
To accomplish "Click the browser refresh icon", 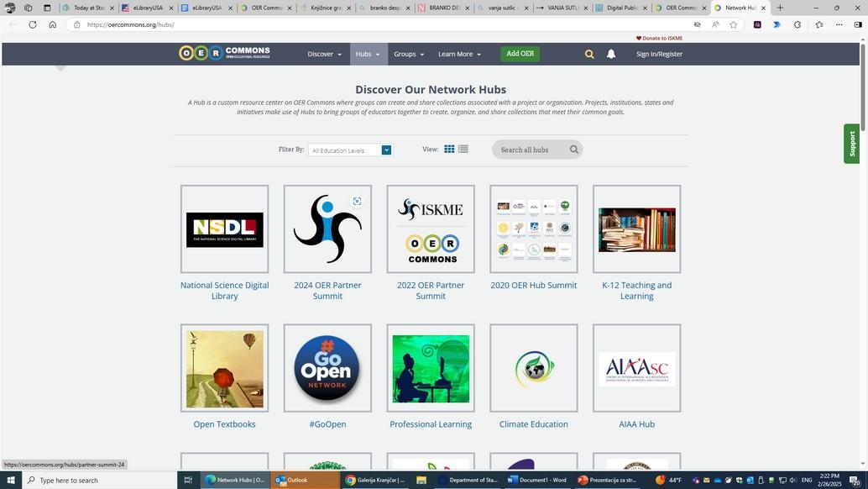I will click(x=33, y=24).
